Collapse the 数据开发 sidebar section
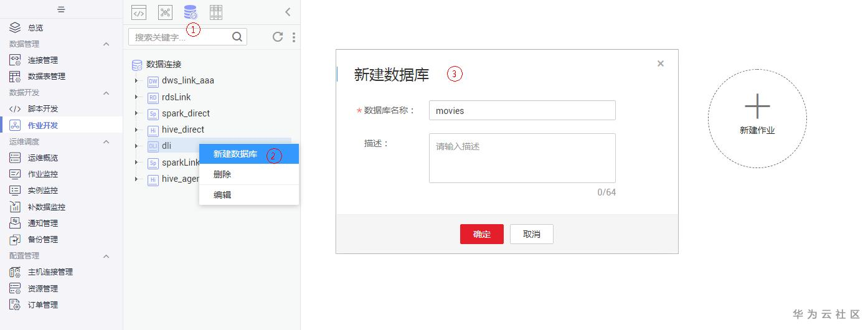Image resolution: width=868 pixels, height=330 pixels. [x=106, y=93]
